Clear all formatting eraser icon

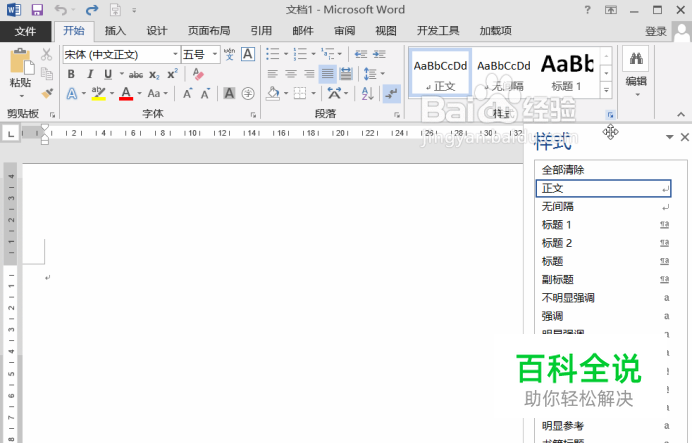[198, 74]
